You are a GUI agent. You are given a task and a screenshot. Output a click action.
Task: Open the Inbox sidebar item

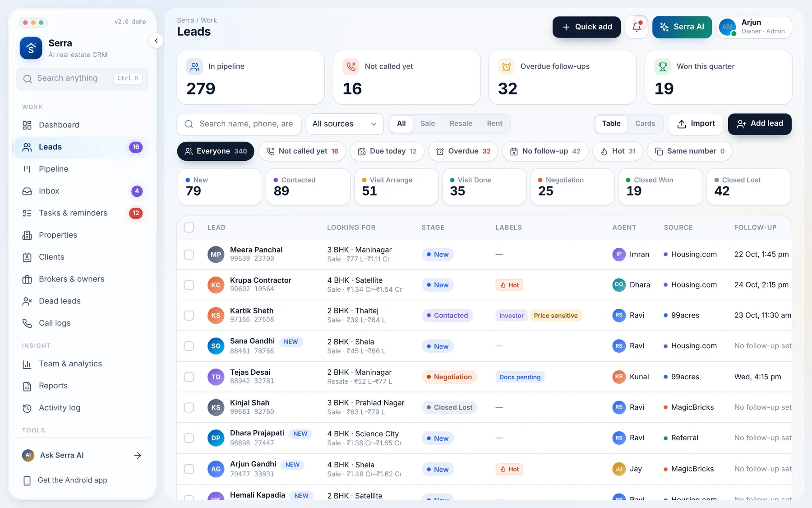click(82, 191)
